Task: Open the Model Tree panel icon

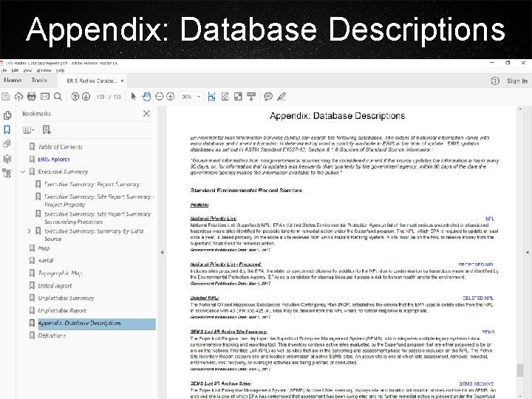Action: (x=7, y=173)
